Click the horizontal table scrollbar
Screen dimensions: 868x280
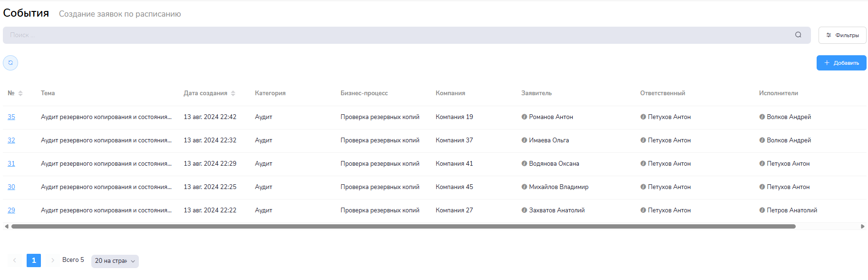click(403, 227)
